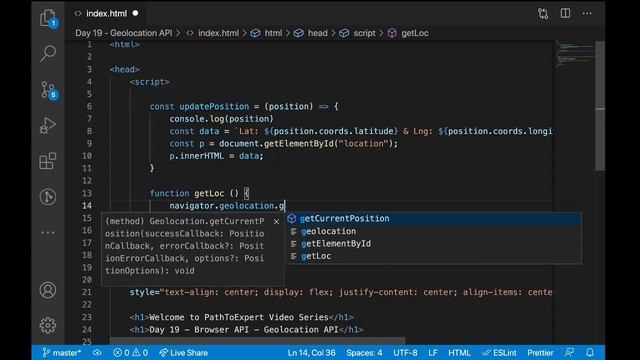Click the head breadcrumb item

tap(311, 33)
